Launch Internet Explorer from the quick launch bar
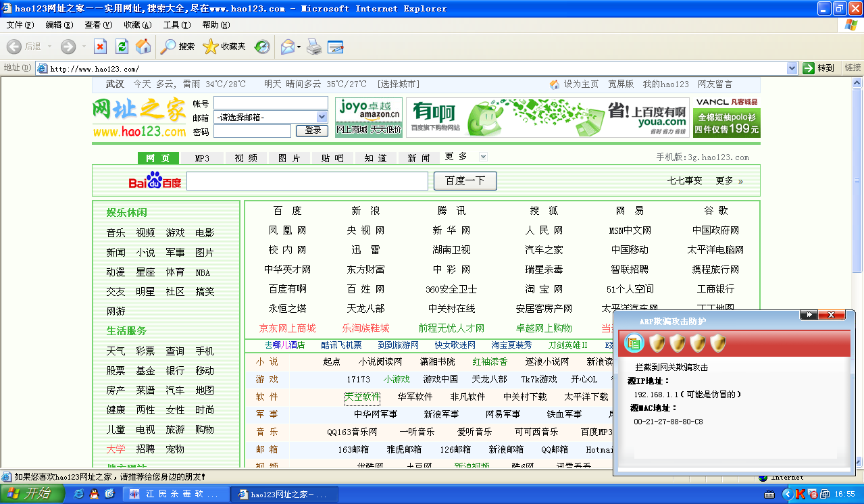The width and height of the screenshot is (864, 504). [78, 495]
